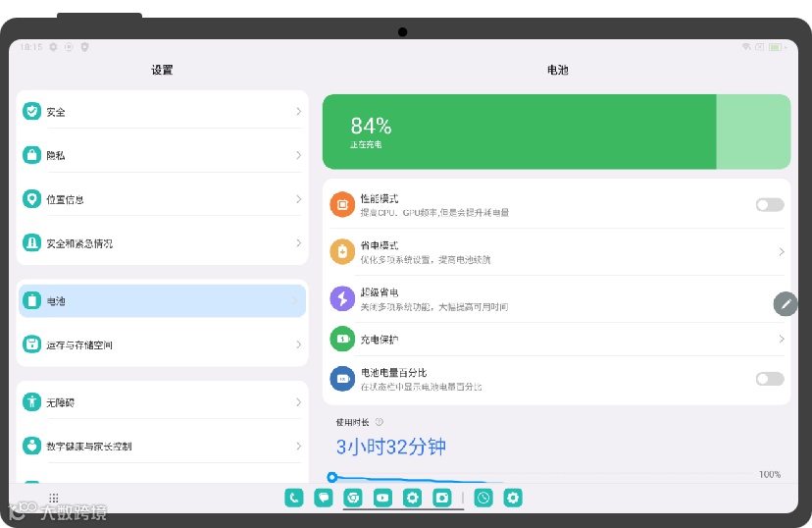Screen dimensions: 812x528
Task: Turn on the 电池电量百分比 switch
Action: [x=770, y=379]
